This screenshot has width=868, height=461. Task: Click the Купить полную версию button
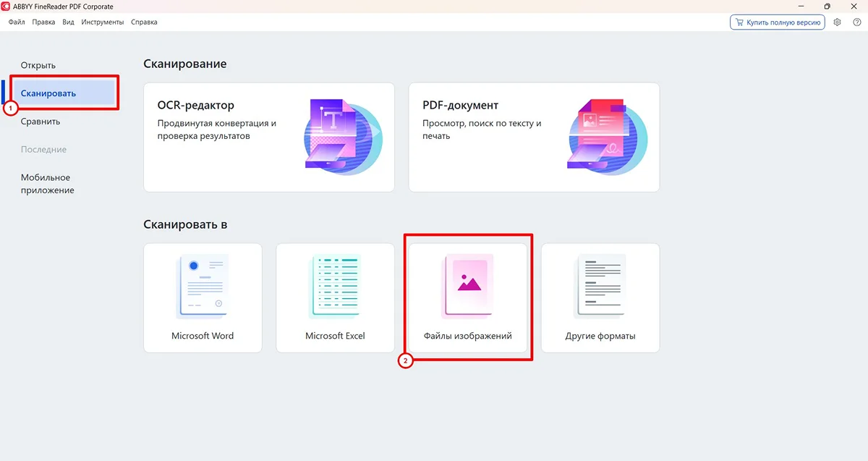point(778,22)
